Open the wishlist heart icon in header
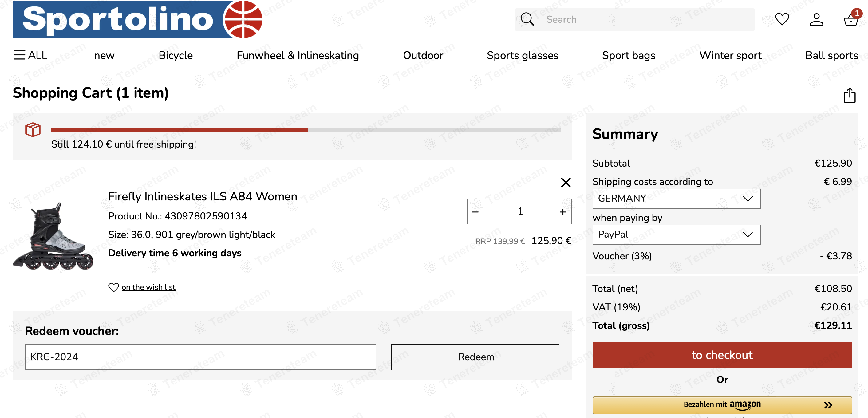Image resolution: width=868 pixels, height=418 pixels. (x=782, y=19)
